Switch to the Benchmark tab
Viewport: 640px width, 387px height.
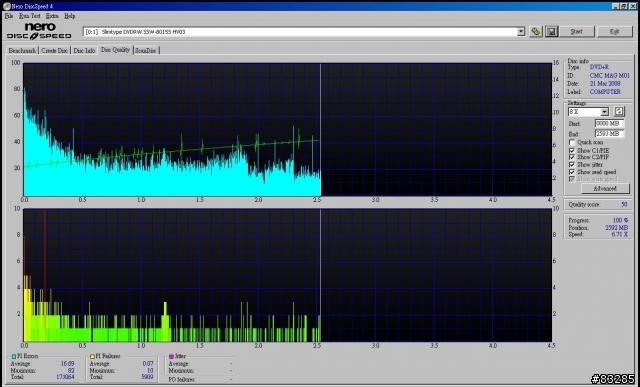(x=22, y=51)
